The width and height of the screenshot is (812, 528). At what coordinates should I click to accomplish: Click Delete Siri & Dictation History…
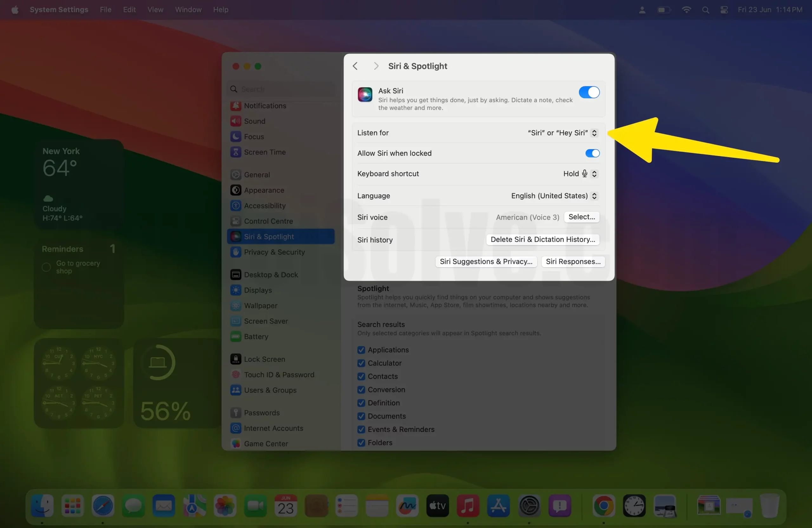tap(542, 239)
